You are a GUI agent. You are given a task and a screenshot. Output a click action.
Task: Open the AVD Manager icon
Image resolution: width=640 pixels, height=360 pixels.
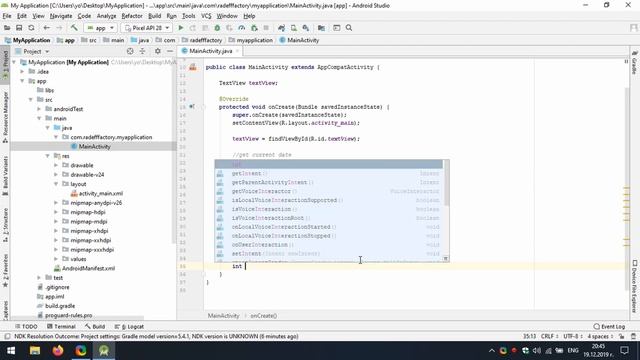click(x=293, y=28)
